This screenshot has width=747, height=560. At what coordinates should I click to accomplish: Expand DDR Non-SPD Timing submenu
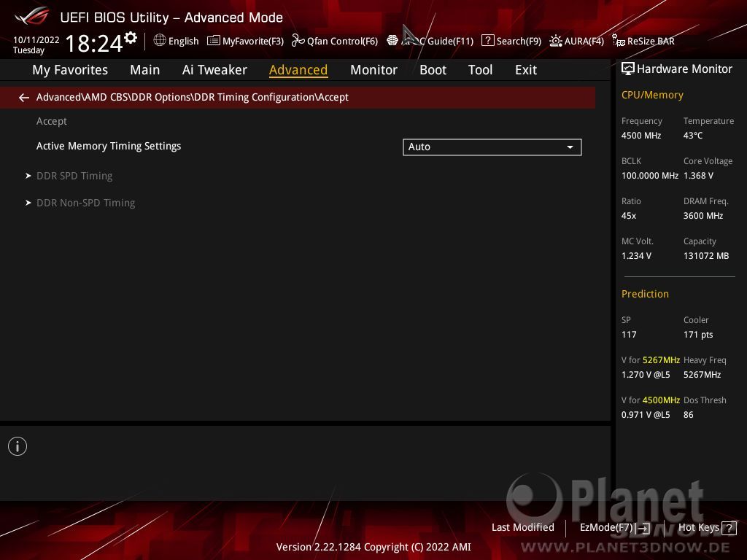point(86,203)
